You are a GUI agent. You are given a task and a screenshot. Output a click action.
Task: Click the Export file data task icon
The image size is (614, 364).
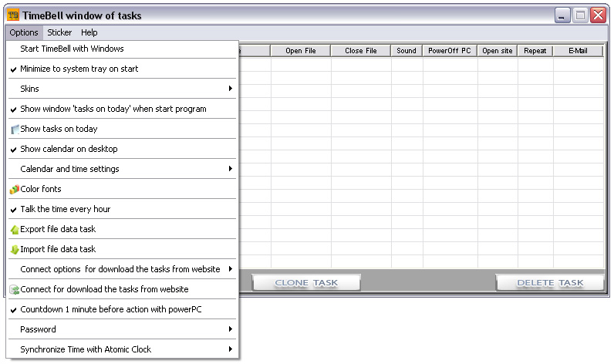(x=14, y=230)
